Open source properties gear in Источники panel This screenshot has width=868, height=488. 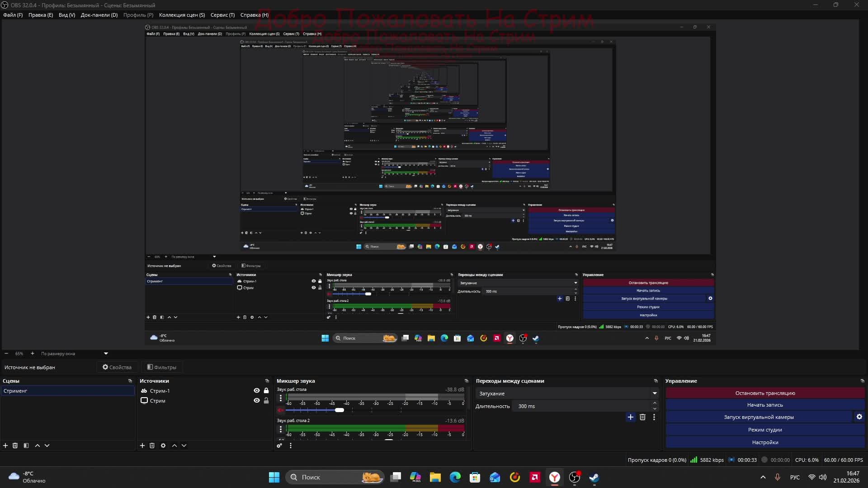pos(163,446)
